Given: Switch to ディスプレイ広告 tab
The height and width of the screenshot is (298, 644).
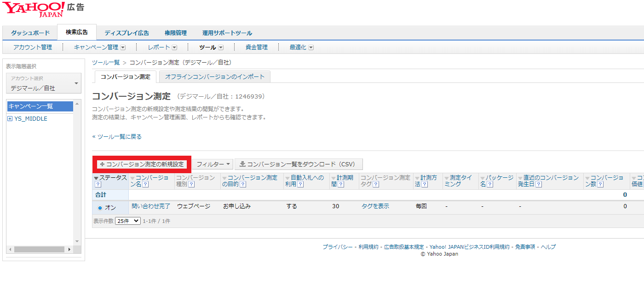Looking at the screenshot, I should click(x=126, y=33).
